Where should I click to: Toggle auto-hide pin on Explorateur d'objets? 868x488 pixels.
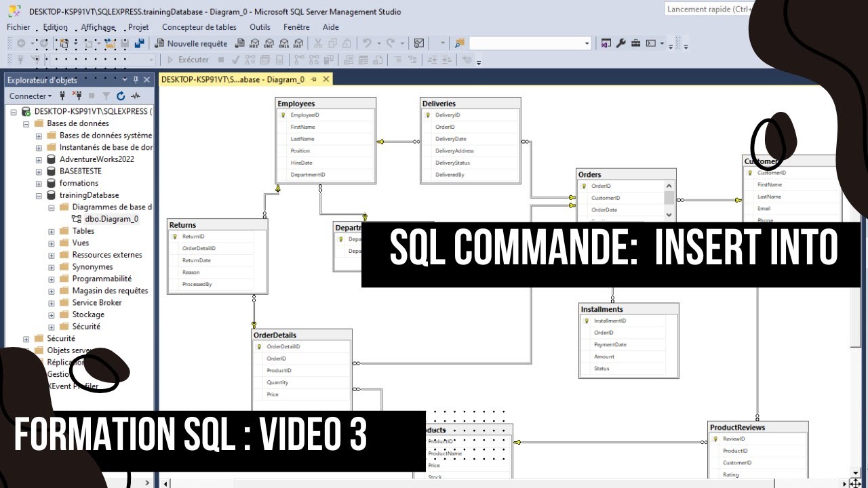coord(136,80)
